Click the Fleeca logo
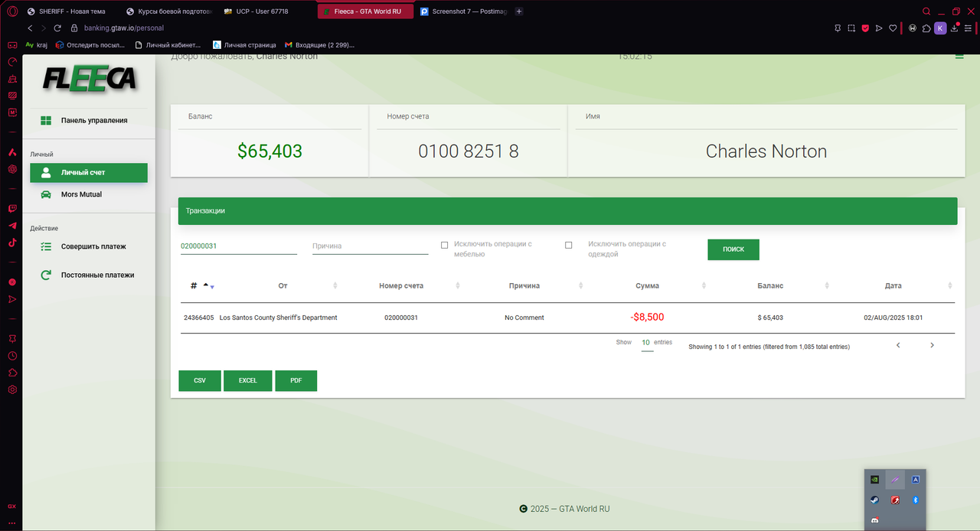 pyautogui.click(x=90, y=79)
